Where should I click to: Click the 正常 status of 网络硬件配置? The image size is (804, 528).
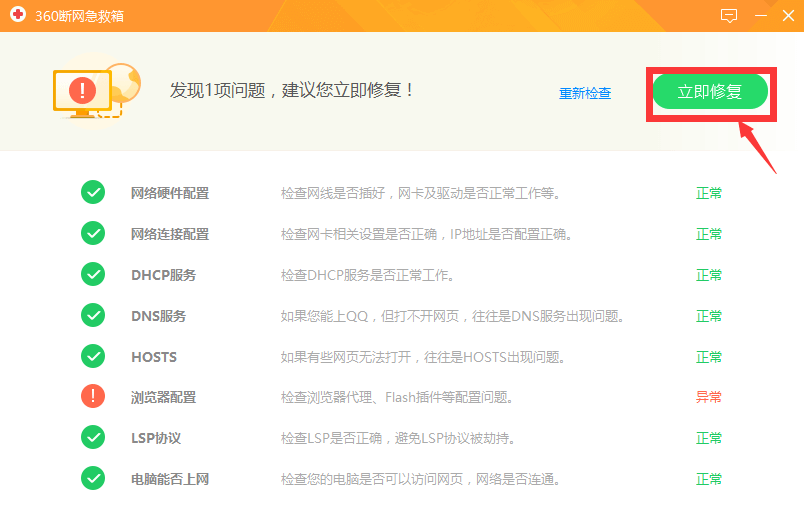coord(709,193)
